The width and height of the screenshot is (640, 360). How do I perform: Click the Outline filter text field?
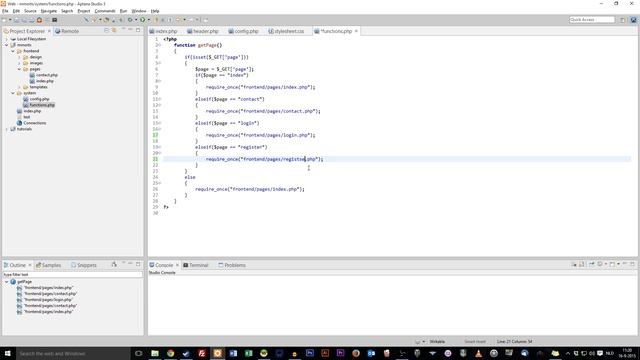pos(73,275)
